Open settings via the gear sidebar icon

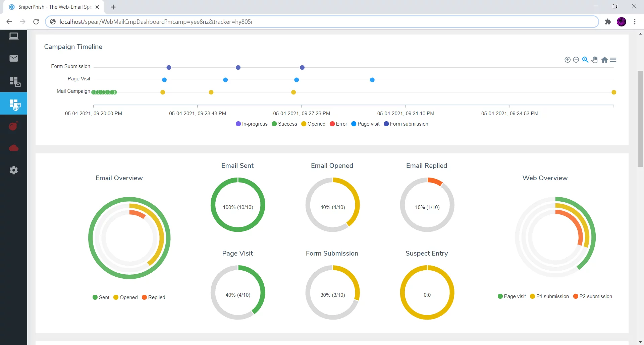tap(13, 170)
